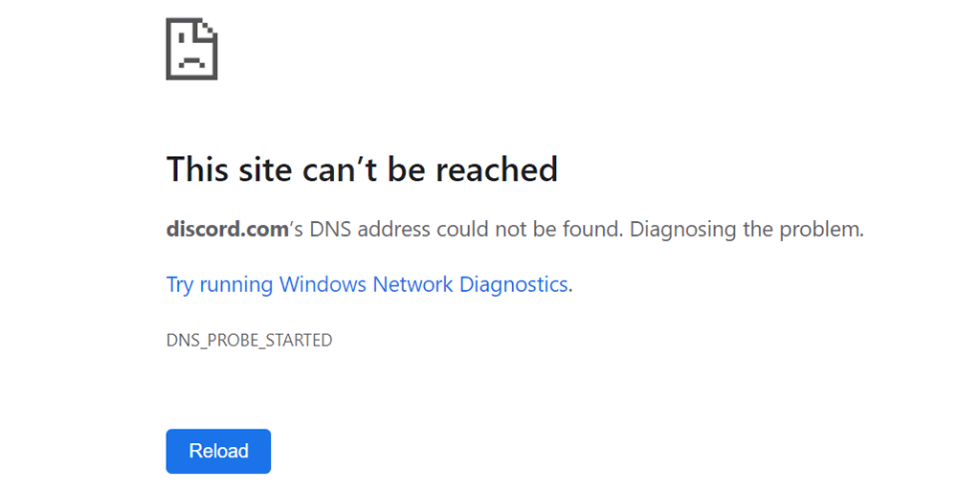Click the Diagnosing the problem text
The image size is (980, 490).
tap(746, 230)
